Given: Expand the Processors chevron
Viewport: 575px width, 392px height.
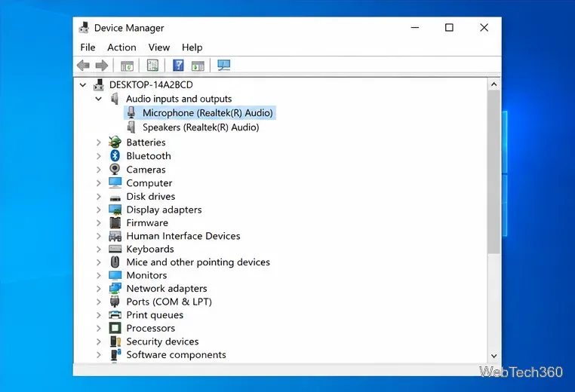Looking at the screenshot, I should point(99,328).
